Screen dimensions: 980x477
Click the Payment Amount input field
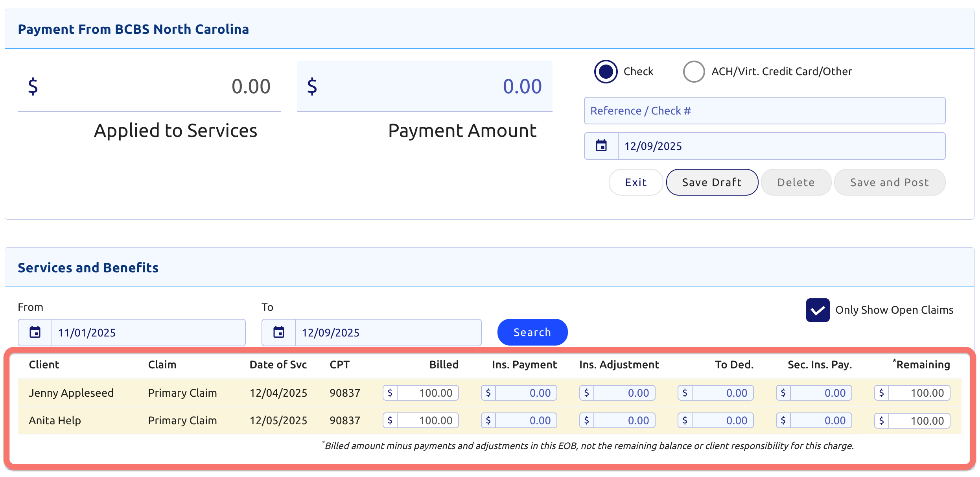425,87
